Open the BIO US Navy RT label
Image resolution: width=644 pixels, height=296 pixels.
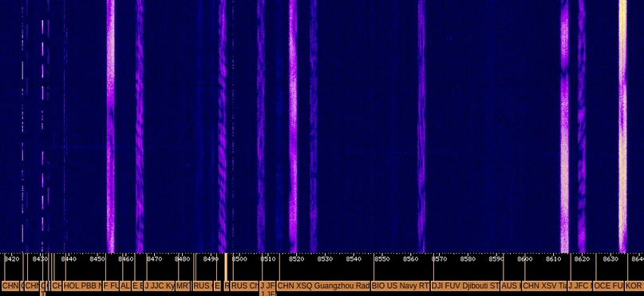(400, 286)
